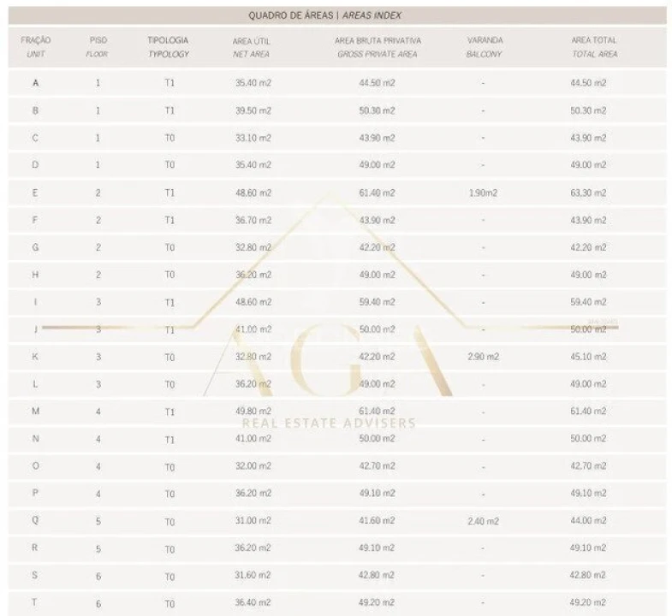This screenshot has height=616, width=672.
Task: Select unit letter 'L' row label
Action: (35, 384)
